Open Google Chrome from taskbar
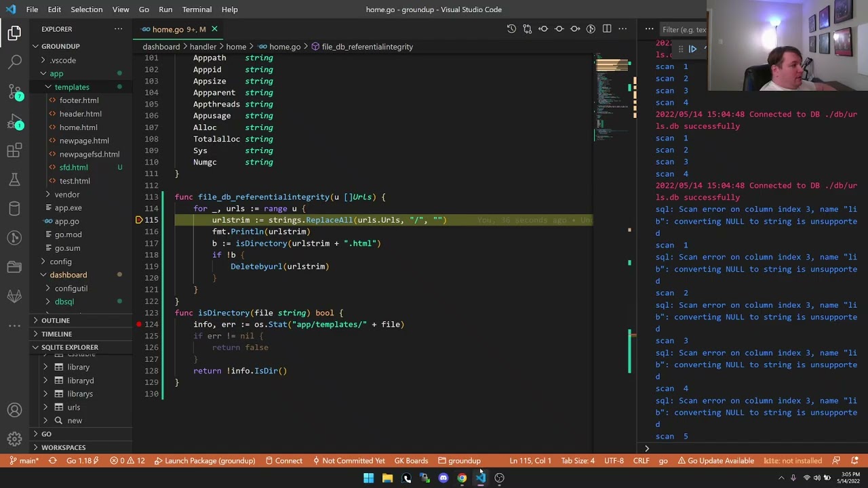The height and width of the screenshot is (488, 868). (462, 478)
